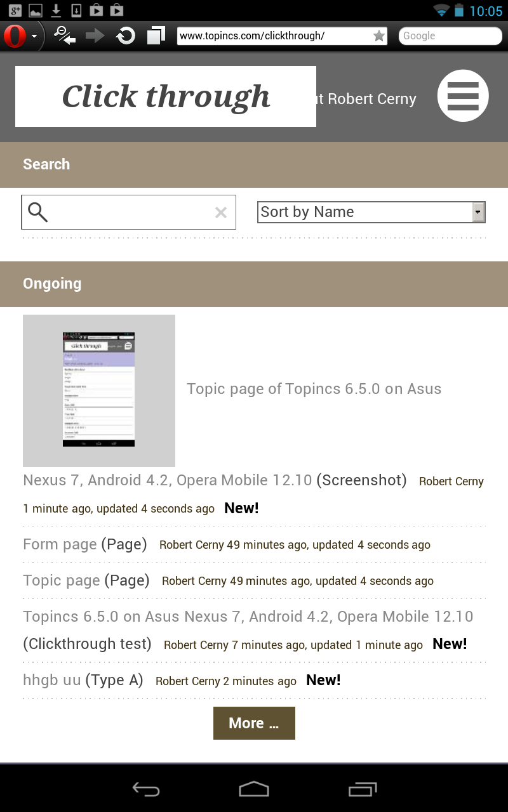The width and height of the screenshot is (508, 812).
Task: Bookmark page with the star icon
Action: 379,36
